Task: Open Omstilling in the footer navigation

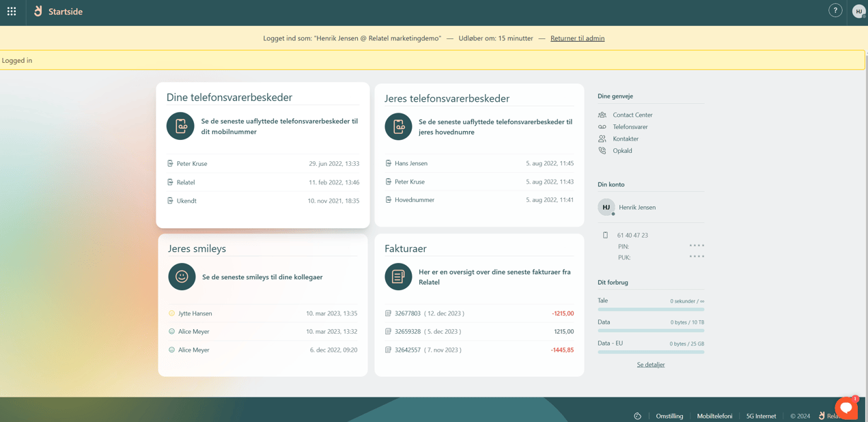Action: 669,416
